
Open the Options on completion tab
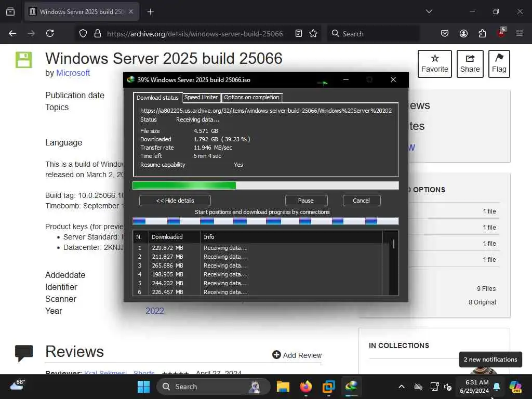(x=251, y=97)
